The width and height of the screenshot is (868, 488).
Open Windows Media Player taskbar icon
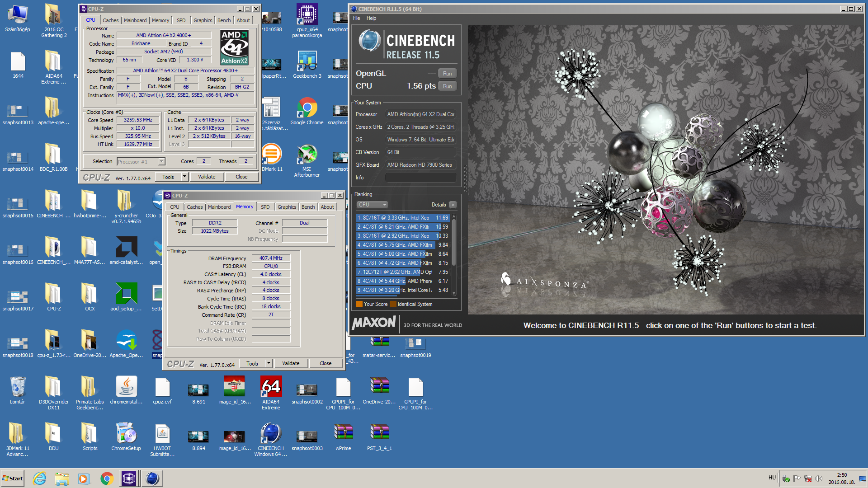(x=84, y=479)
